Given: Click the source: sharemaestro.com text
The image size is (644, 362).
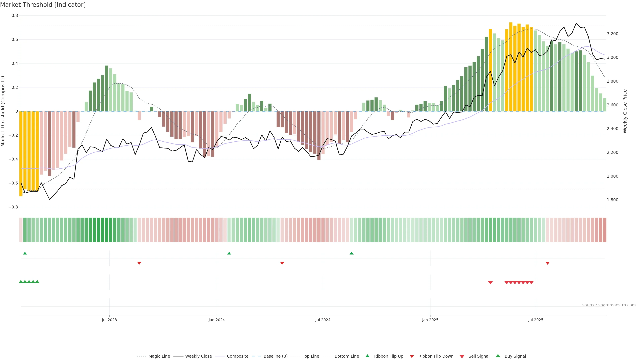Looking at the screenshot, I should click(x=609, y=305).
